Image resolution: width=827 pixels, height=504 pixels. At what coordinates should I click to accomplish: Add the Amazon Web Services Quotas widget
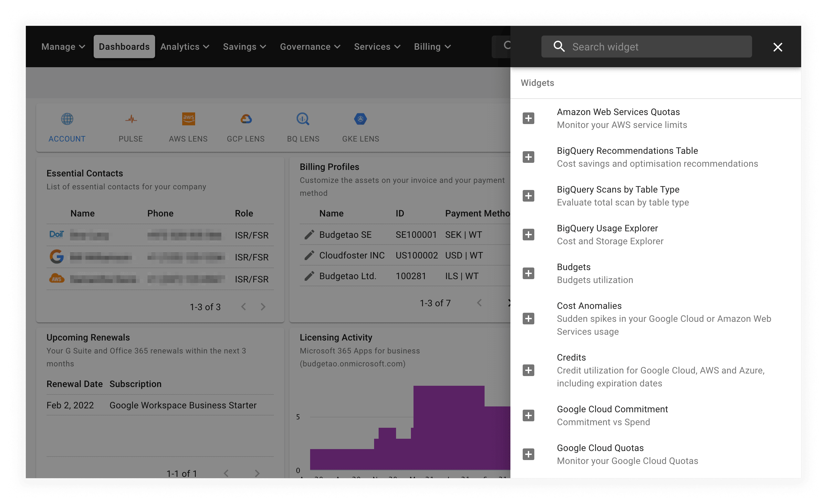528,119
